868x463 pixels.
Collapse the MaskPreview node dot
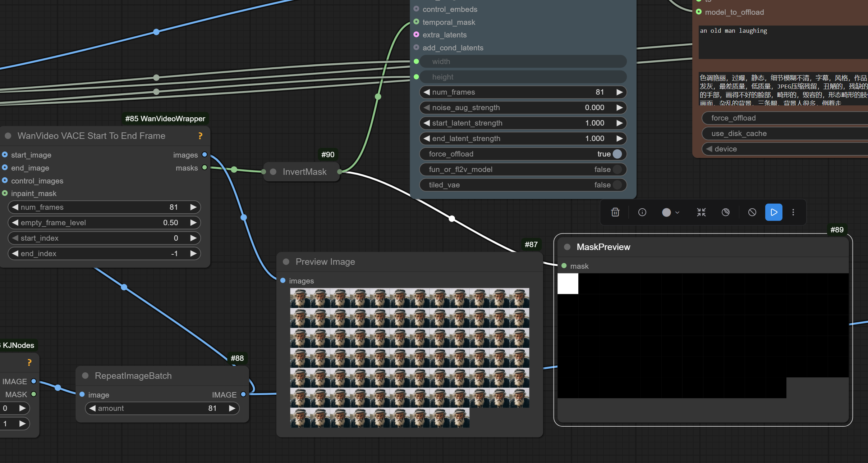click(567, 247)
